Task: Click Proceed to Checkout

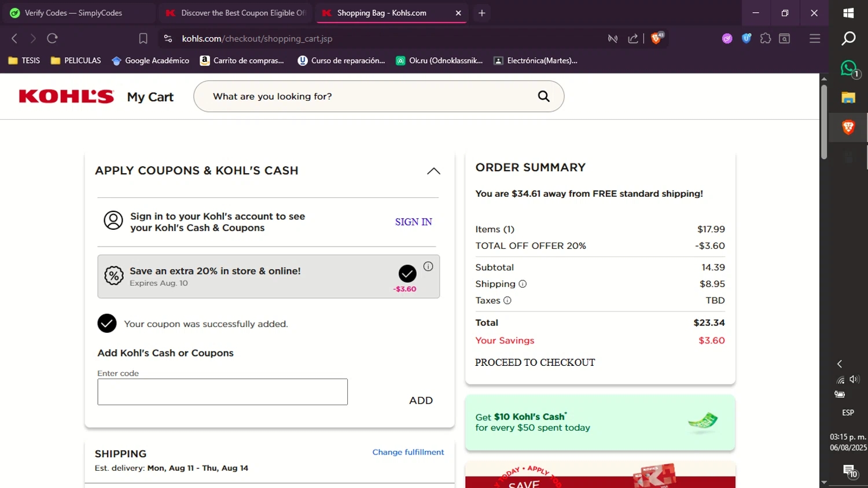Action: pyautogui.click(x=535, y=362)
